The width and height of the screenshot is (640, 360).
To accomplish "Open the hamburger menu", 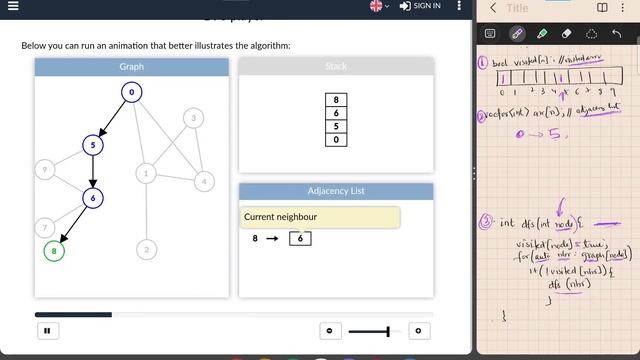I will tap(13, 5).
